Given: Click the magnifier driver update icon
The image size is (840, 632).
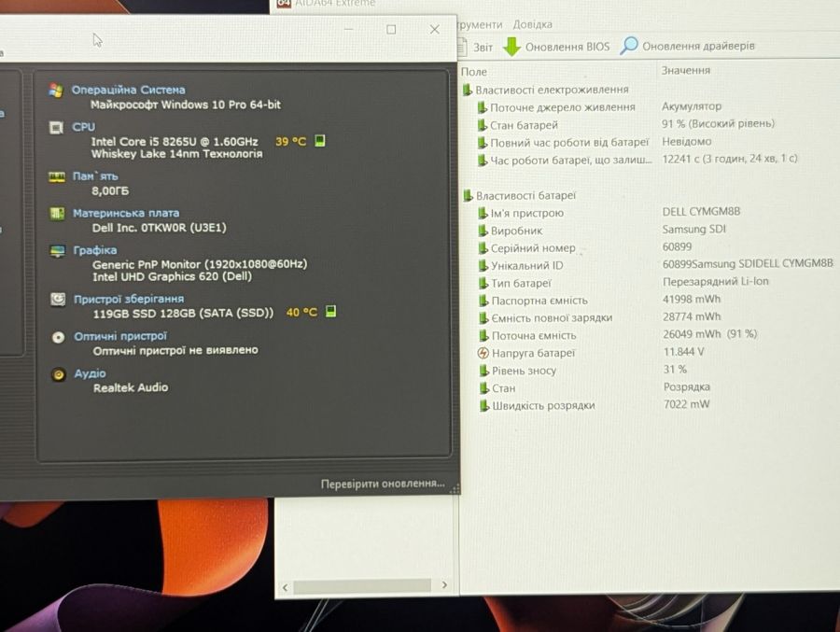Looking at the screenshot, I should (629, 46).
